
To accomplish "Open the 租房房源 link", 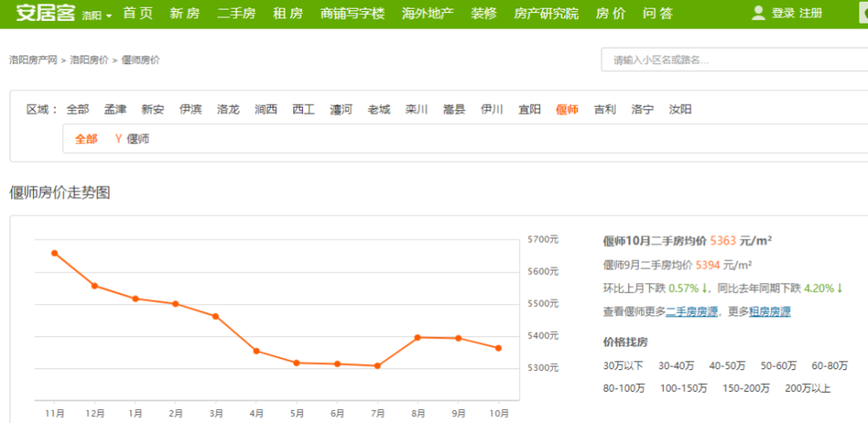I will tap(769, 311).
